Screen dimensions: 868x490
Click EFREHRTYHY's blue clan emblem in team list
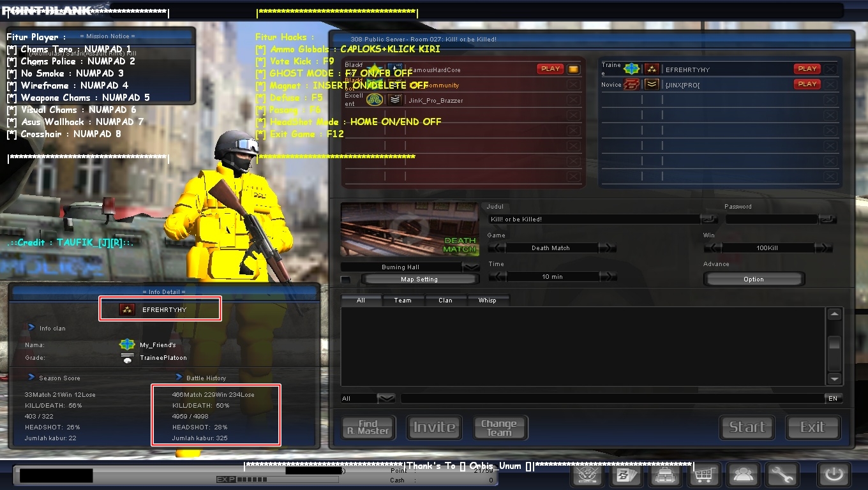pos(631,69)
